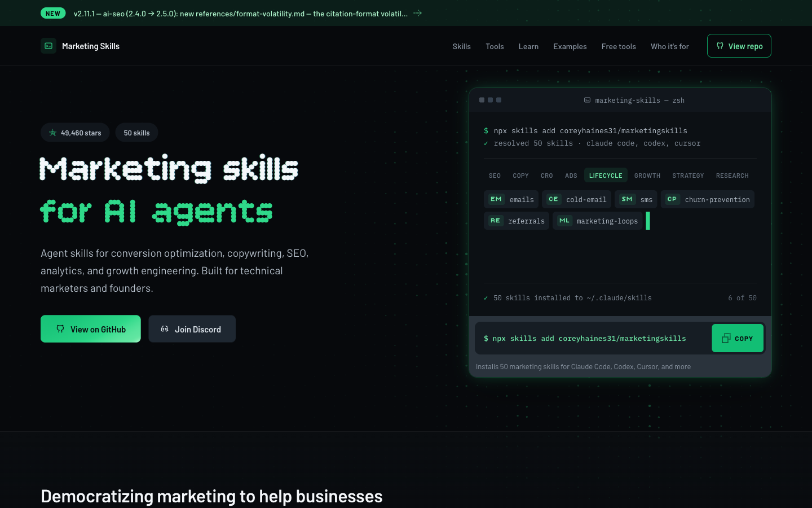
Task: Open the ADS tab
Action: (x=571, y=176)
